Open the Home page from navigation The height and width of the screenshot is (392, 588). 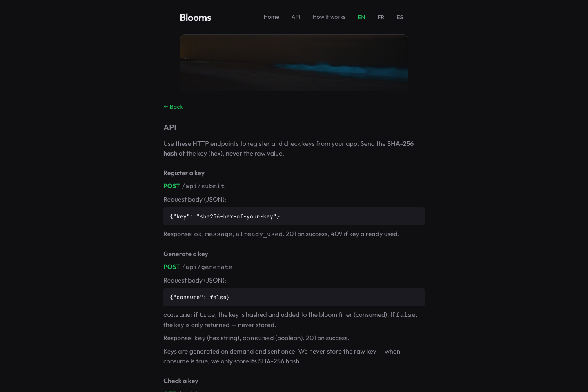[271, 17]
